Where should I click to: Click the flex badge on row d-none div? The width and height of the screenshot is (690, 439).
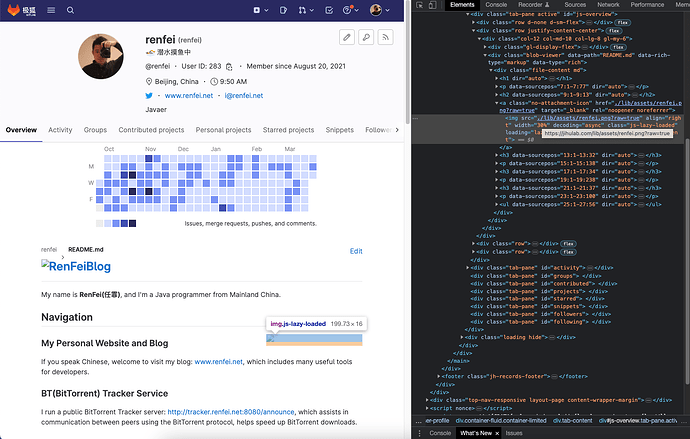coord(623,22)
